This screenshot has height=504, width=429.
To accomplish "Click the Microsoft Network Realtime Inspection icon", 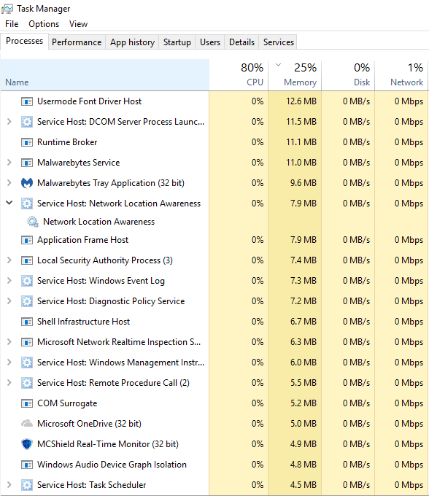I will (27, 342).
